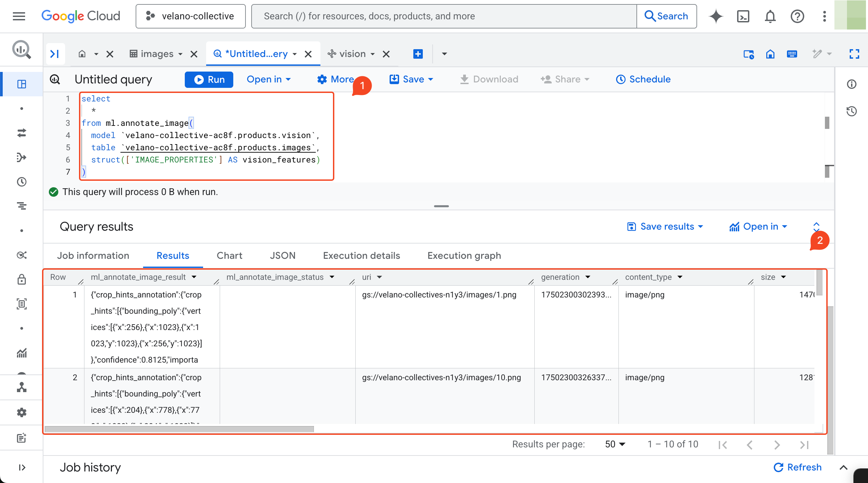The height and width of the screenshot is (483, 868).
Task: Click the BigQuery product logo icon
Action: tap(22, 50)
